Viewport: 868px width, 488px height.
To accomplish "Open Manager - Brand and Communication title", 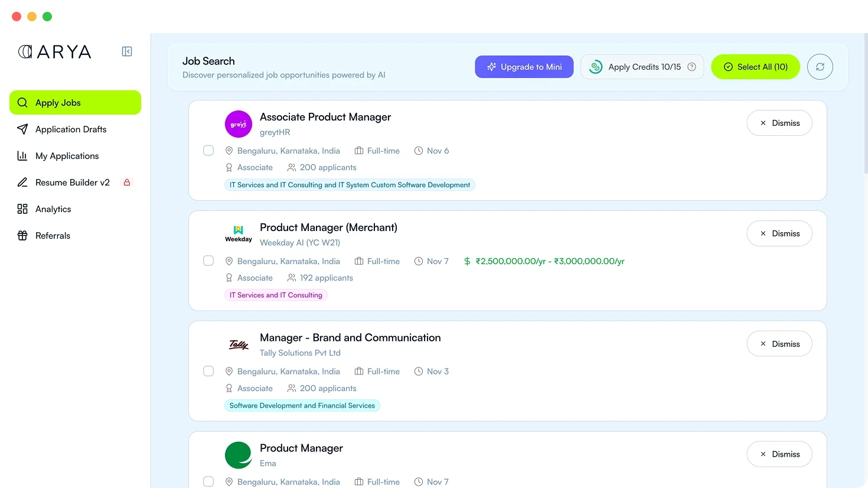I will pyautogui.click(x=350, y=337).
